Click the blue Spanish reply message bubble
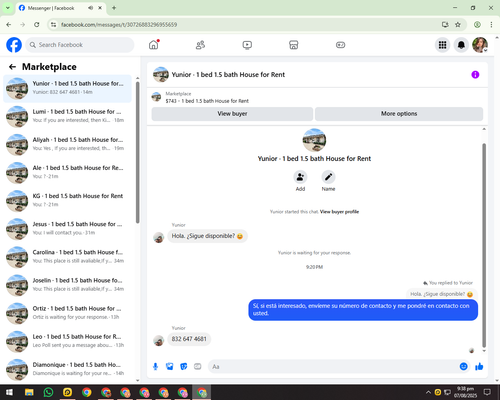This screenshot has height=400, width=500. click(x=363, y=310)
